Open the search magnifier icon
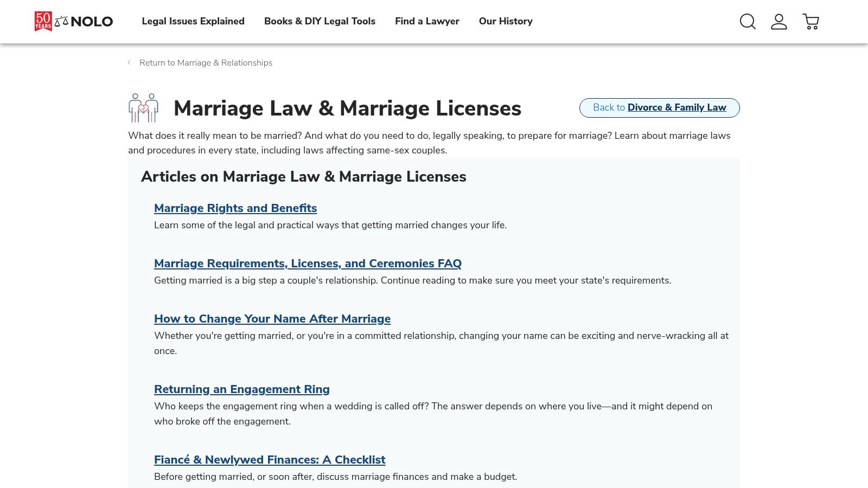This screenshot has height=488, width=868. coord(748,21)
